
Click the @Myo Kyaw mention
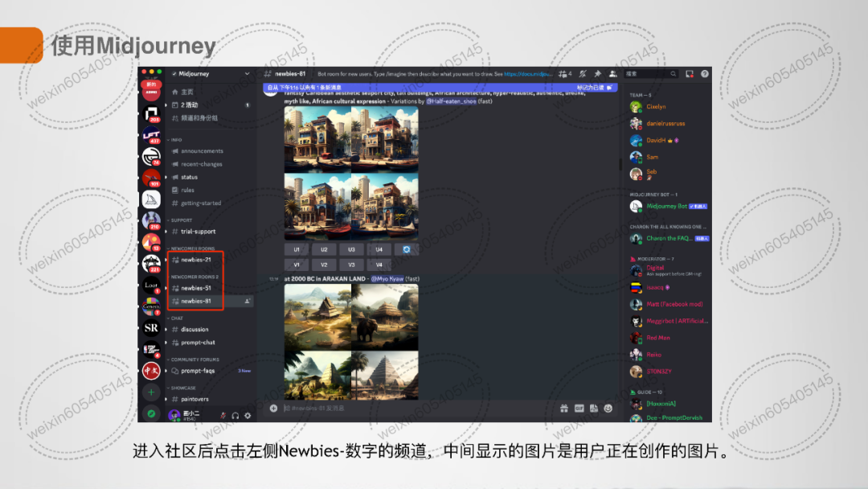point(387,279)
